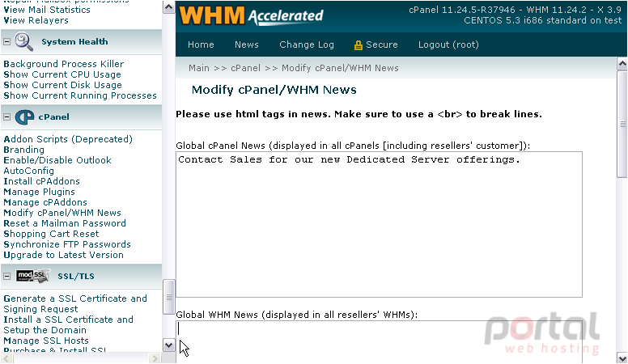The image size is (628, 364).
Task: Open Manage SSL Hosts
Action: pyautogui.click(x=46, y=341)
